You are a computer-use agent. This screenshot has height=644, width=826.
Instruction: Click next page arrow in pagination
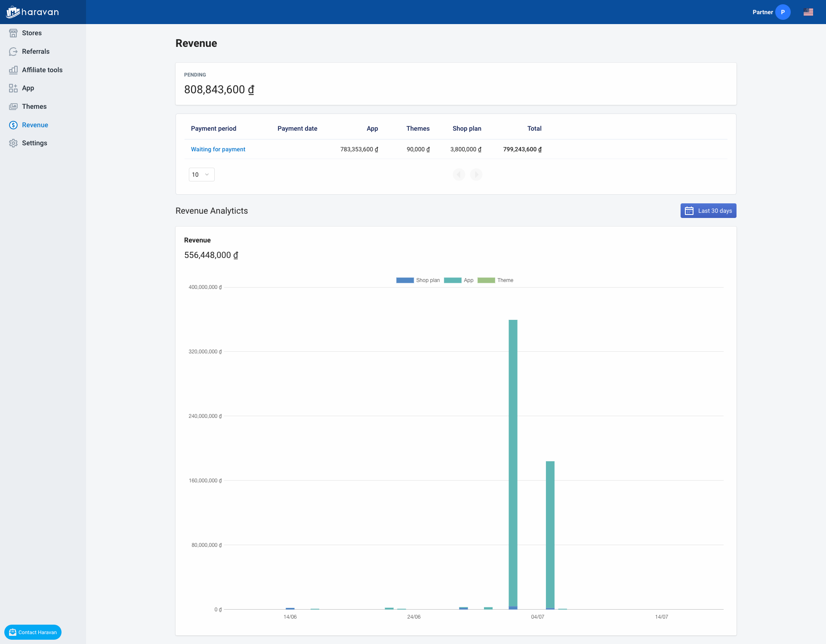(x=476, y=175)
